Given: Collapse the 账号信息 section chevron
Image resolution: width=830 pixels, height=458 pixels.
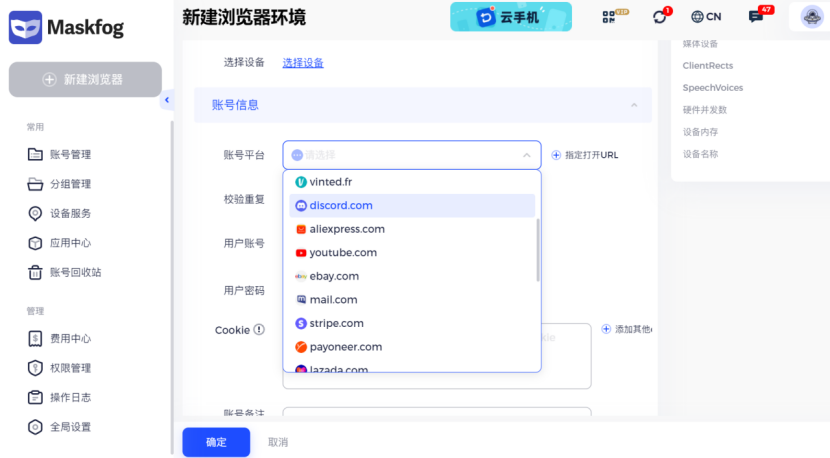Looking at the screenshot, I should point(634,105).
